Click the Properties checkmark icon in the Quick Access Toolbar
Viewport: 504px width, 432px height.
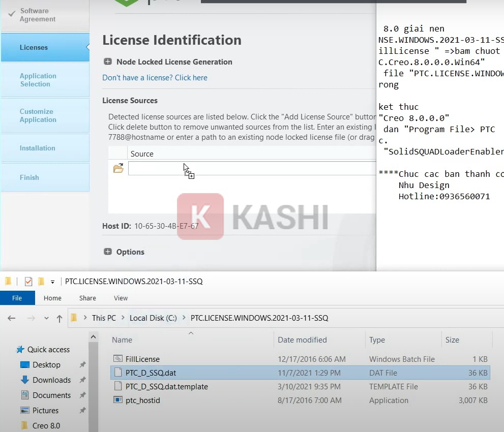28,281
